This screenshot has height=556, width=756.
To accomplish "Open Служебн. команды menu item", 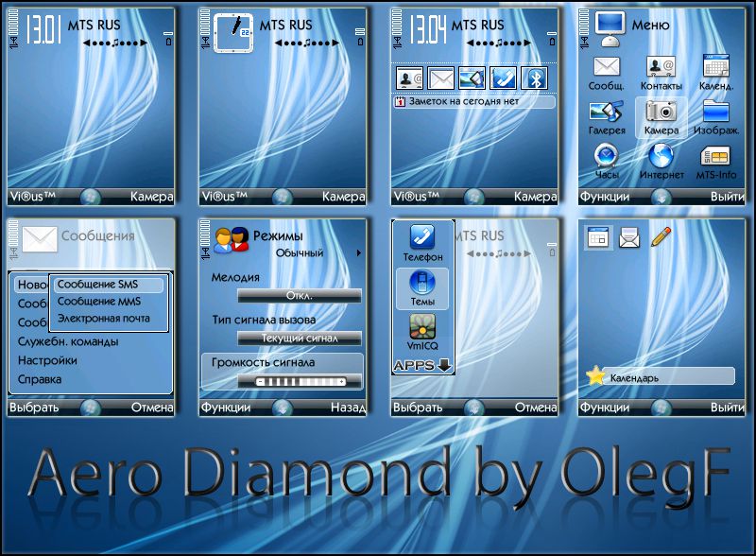I will 68,341.
